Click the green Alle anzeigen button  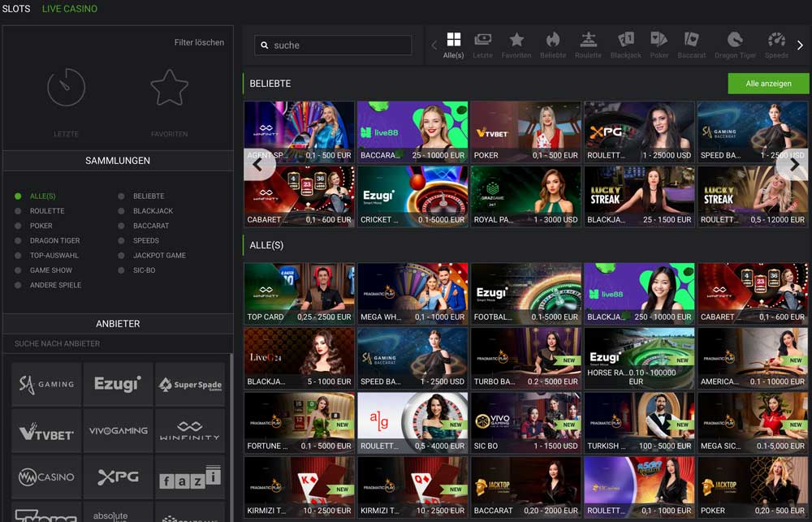click(x=767, y=83)
